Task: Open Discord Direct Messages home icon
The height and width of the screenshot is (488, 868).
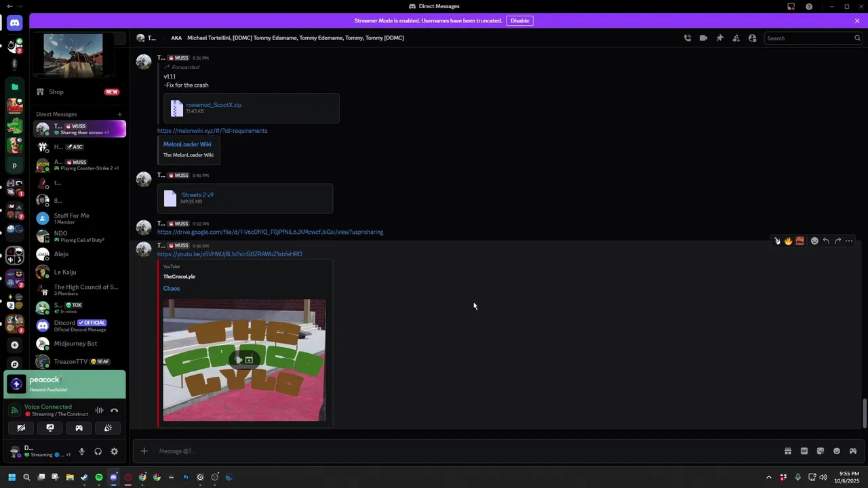Action: pos(14,23)
